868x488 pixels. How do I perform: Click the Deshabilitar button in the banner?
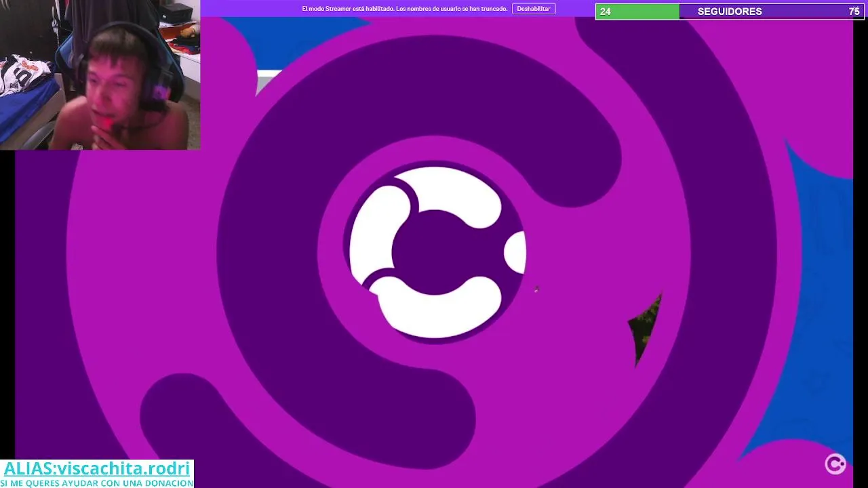[x=534, y=9]
